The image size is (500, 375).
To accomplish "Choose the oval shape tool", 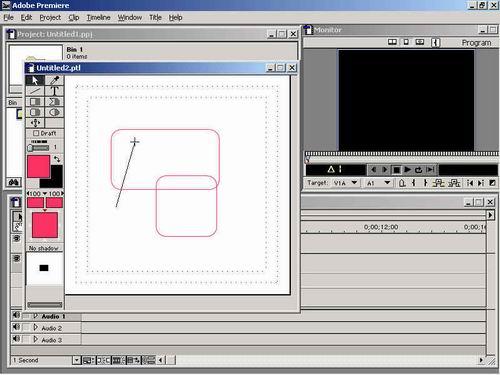I will (x=54, y=112).
